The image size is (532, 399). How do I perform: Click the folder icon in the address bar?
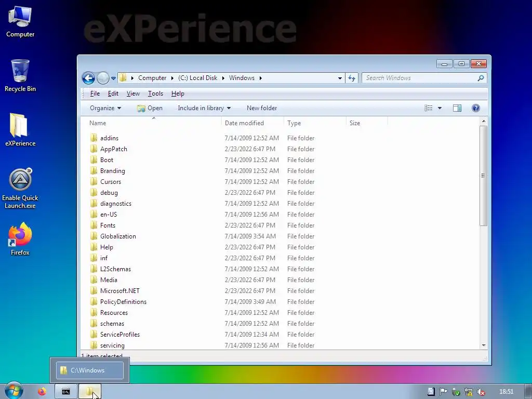pos(123,78)
